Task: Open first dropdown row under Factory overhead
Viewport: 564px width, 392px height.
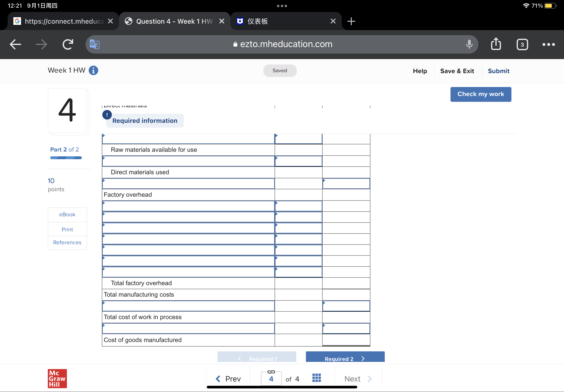Action: 188,206
